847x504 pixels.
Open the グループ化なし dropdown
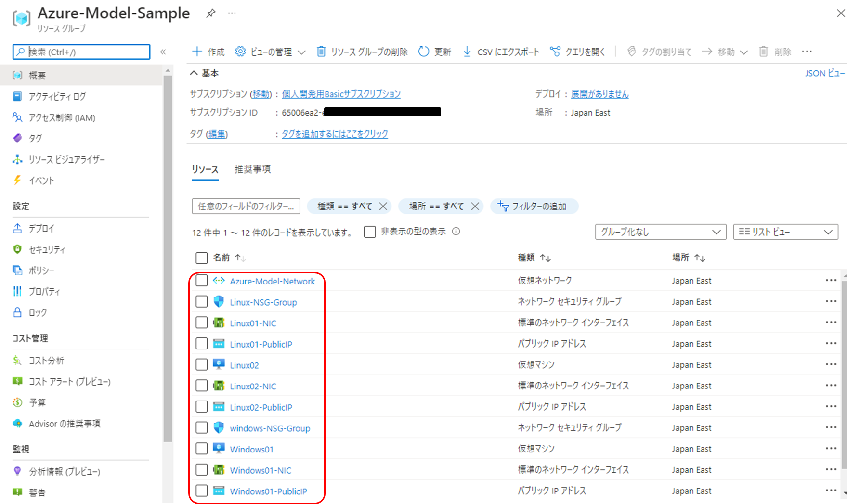tap(661, 232)
